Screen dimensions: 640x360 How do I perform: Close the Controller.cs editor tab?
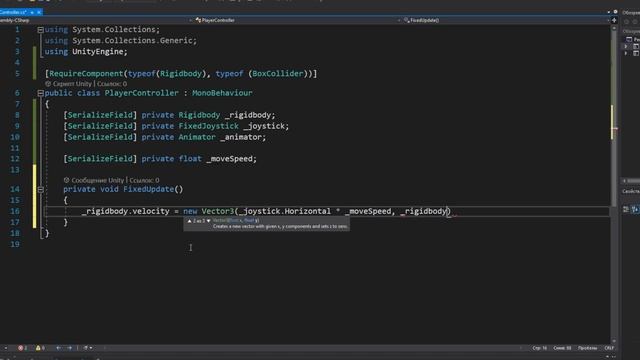coord(39,12)
